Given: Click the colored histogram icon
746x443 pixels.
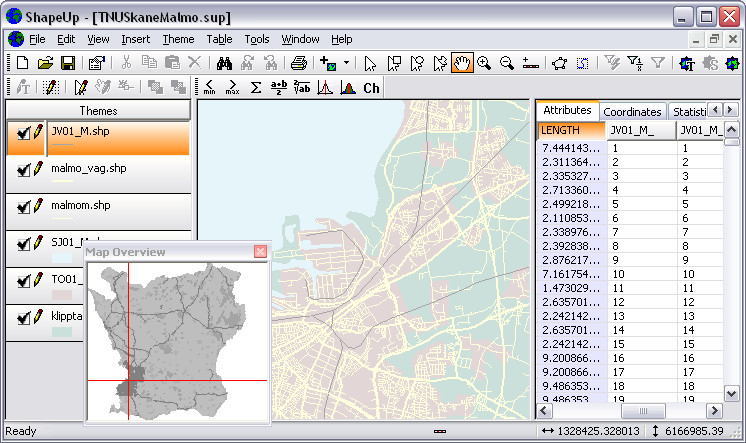Looking at the screenshot, I should (348, 87).
